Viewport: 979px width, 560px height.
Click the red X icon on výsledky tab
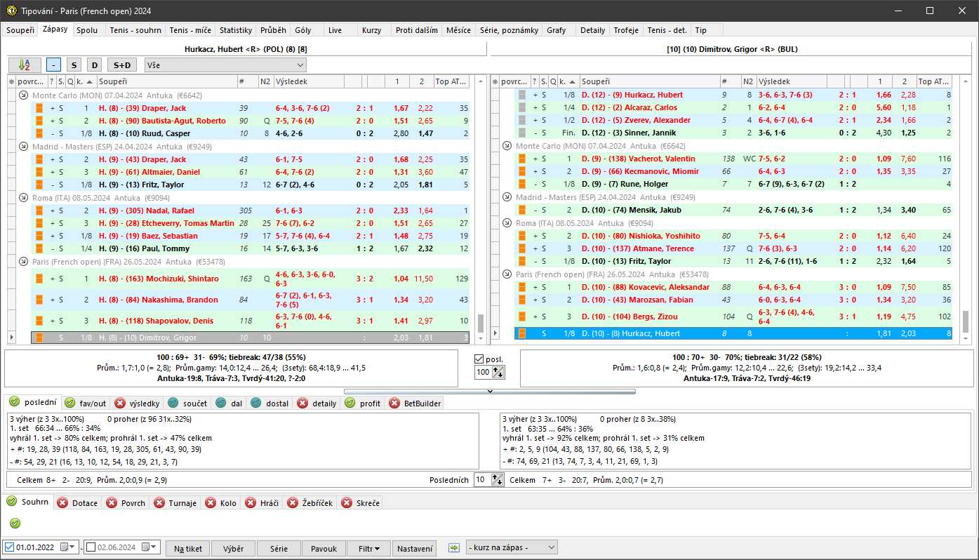[x=120, y=404]
